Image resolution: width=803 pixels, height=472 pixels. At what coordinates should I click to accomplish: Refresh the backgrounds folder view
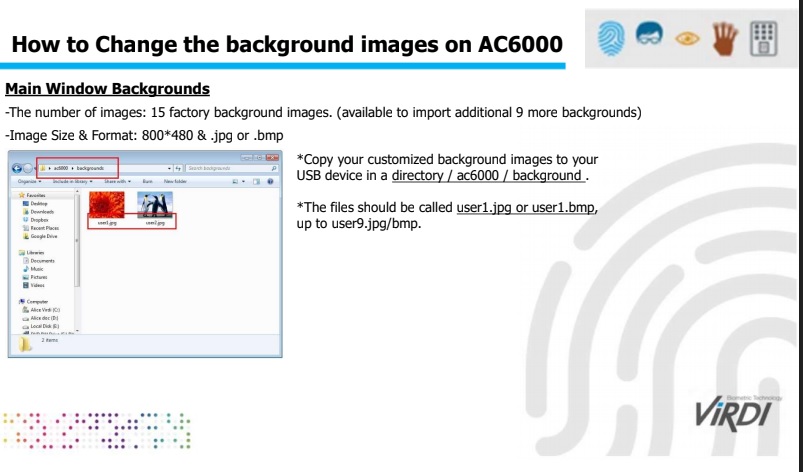point(178,168)
